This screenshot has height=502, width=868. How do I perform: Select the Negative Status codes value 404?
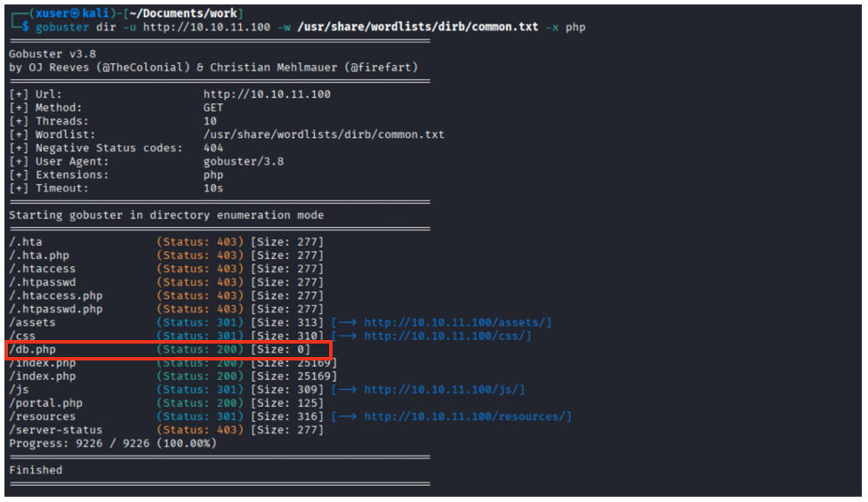point(213,148)
